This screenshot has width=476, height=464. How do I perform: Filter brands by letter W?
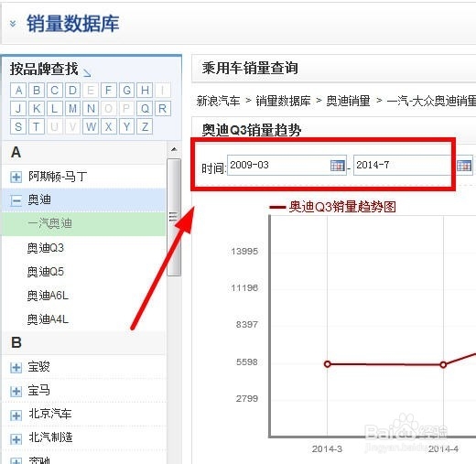[91, 126]
